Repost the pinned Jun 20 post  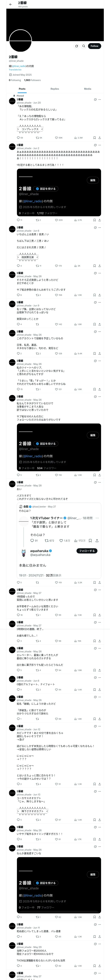point(37,138)
